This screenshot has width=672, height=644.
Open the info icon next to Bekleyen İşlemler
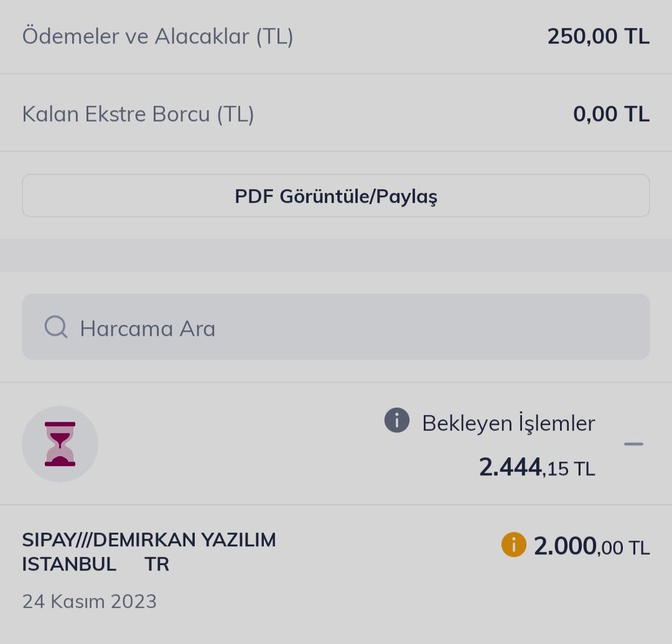pyautogui.click(x=396, y=422)
